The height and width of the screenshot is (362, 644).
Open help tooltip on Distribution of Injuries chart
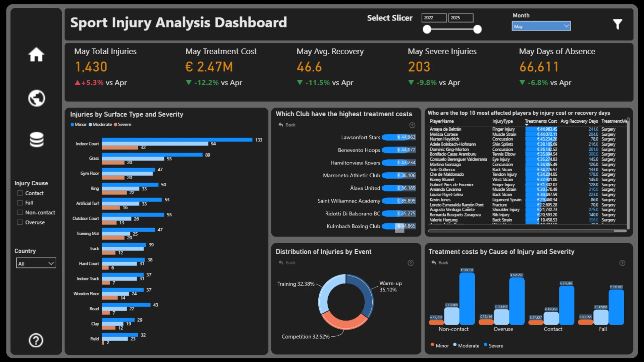click(411, 263)
